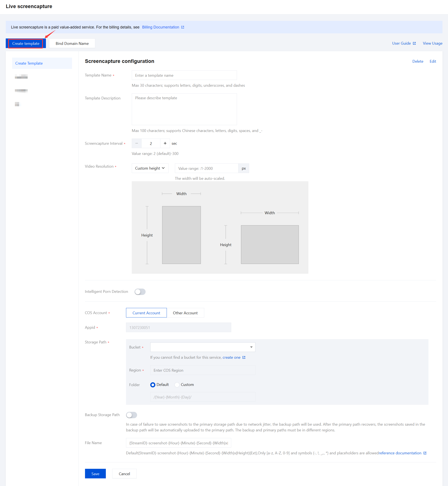Switch to Other Account tab

coord(185,313)
